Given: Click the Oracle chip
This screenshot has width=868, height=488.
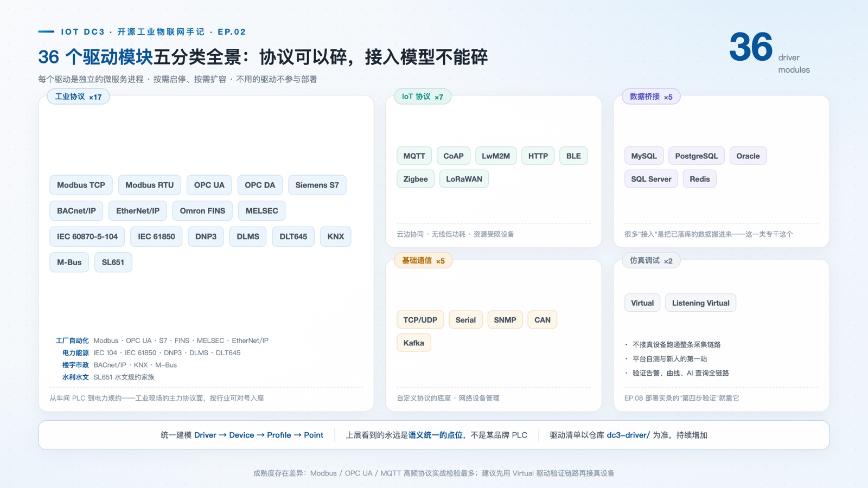Looking at the screenshot, I should [748, 156].
